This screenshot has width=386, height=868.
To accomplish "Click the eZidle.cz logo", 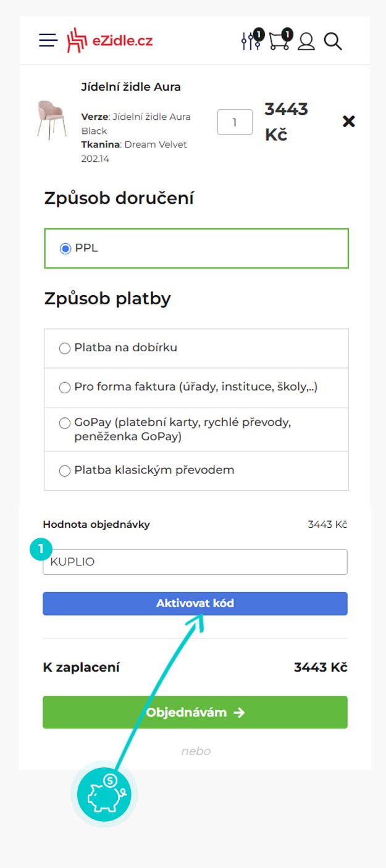I will pyautogui.click(x=110, y=41).
